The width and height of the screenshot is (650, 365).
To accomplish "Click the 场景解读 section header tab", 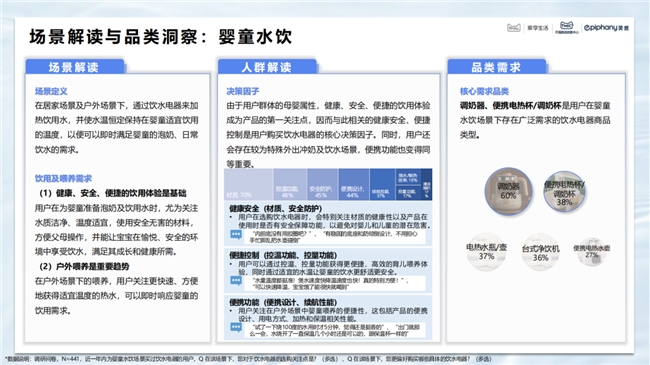I will (75, 67).
